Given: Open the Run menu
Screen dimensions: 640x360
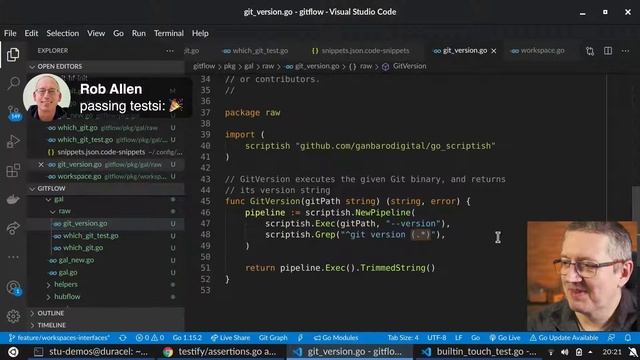Looking at the screenshot, I should coord(139,33).
